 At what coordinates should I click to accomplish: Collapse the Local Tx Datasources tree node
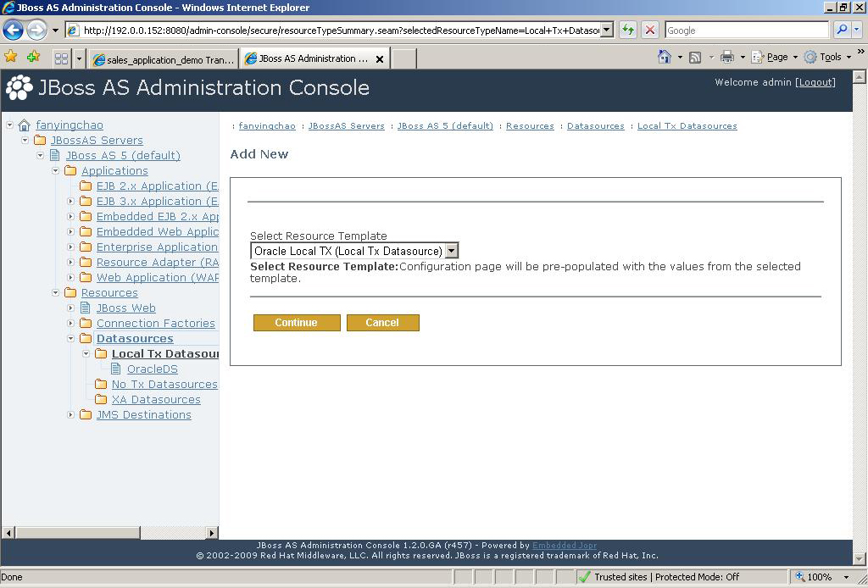[x=86, y=353]
